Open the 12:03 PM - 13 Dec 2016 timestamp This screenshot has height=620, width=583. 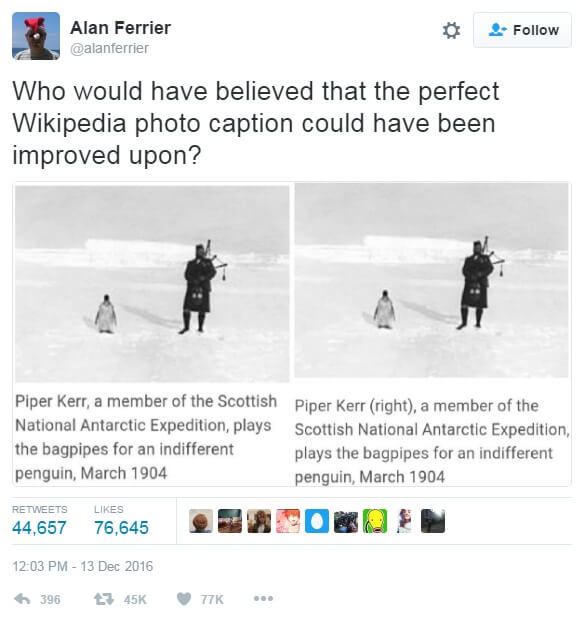(83, 566)
